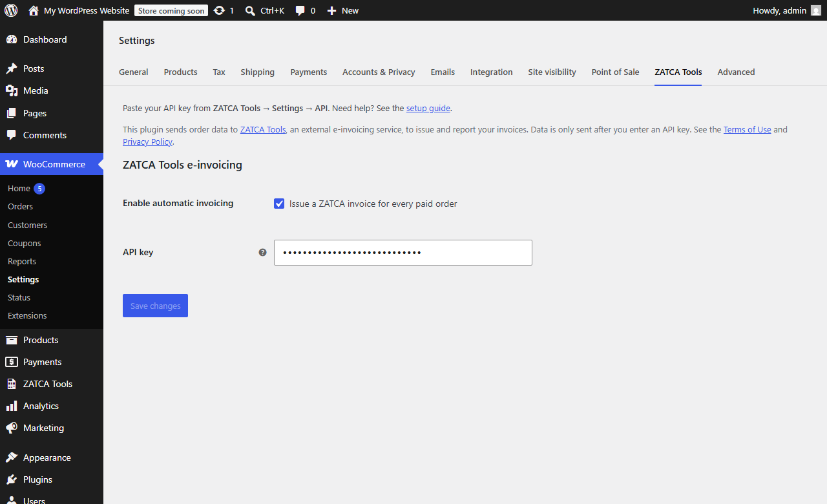Click the Appearance paintbrush icon
The height and width of the screenshot is (504, 827).
12,457
